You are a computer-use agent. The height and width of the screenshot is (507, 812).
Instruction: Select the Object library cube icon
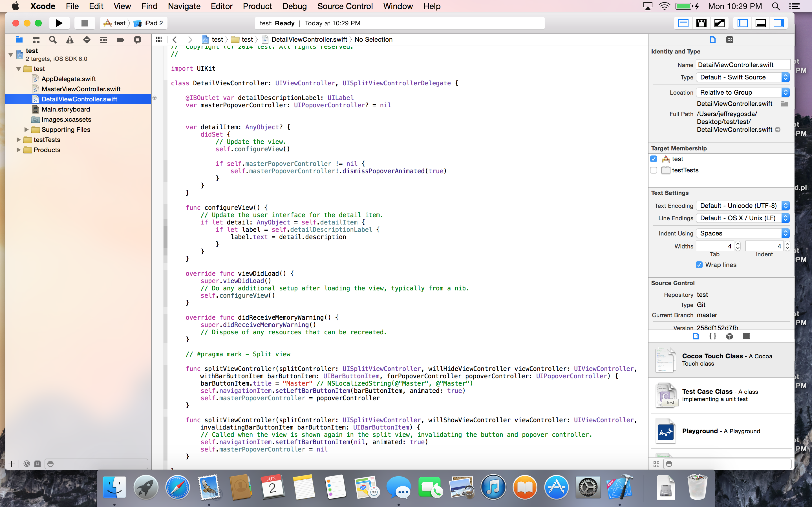(x=729, y=336)
